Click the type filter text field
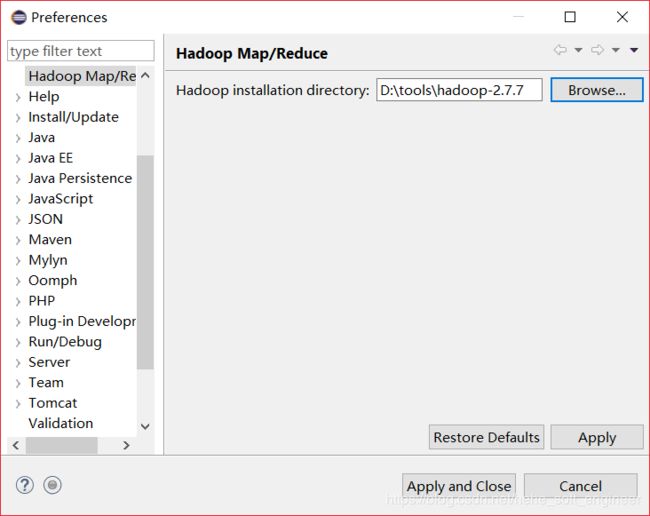 click(x=81, y=51)
